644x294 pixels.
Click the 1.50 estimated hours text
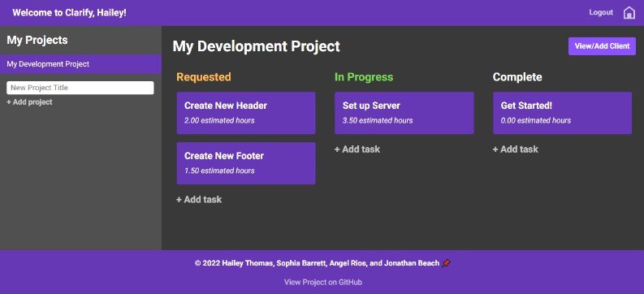point(219,171)
